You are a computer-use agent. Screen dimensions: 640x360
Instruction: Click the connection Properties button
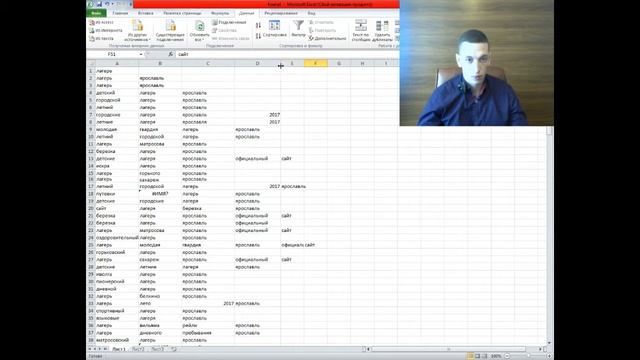[x=224, y=31]
